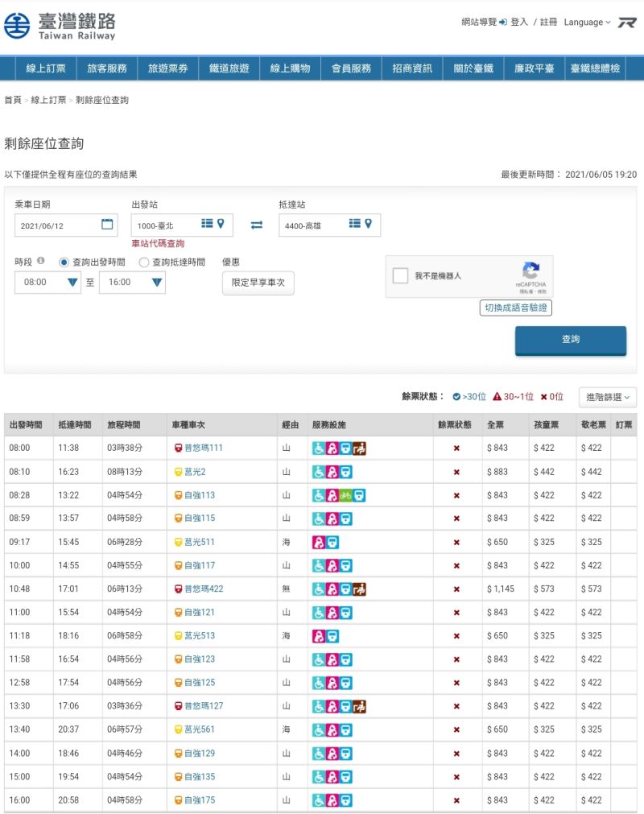Select 查詢抵達時間 radio button

point(144,262)
